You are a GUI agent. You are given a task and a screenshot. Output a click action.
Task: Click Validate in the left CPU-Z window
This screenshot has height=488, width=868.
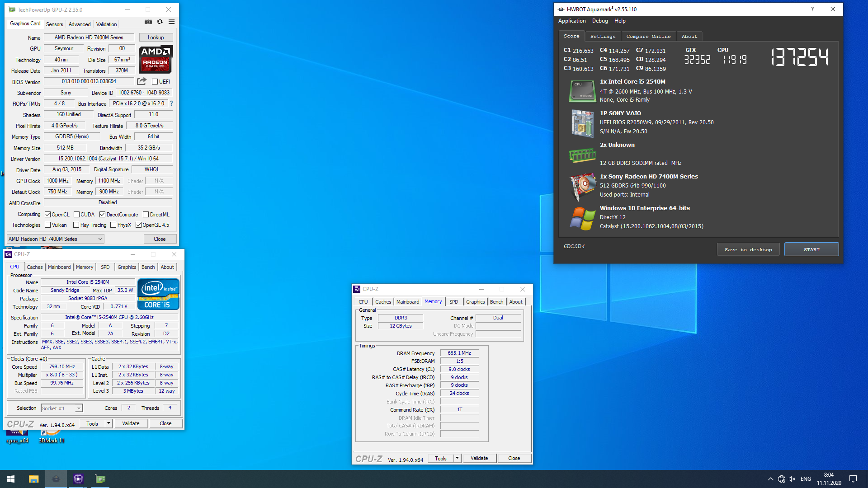click(x=131, y=423)
